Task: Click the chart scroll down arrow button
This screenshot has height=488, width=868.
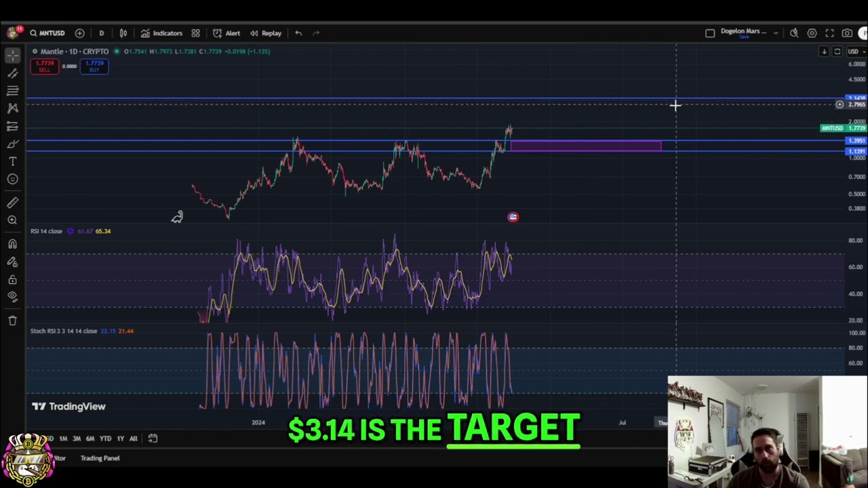Action: (x=824, y=52)
